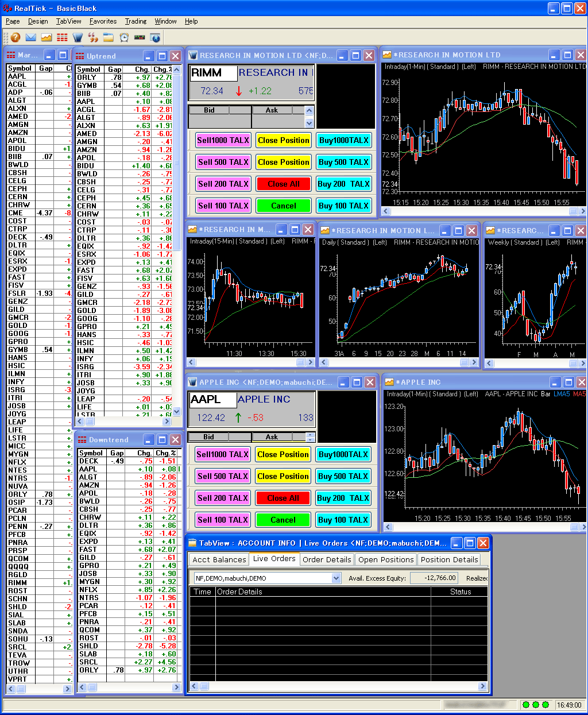The image size is (588, 715).
Task: Open the Window menu
Action: click(x=166, y=21)
